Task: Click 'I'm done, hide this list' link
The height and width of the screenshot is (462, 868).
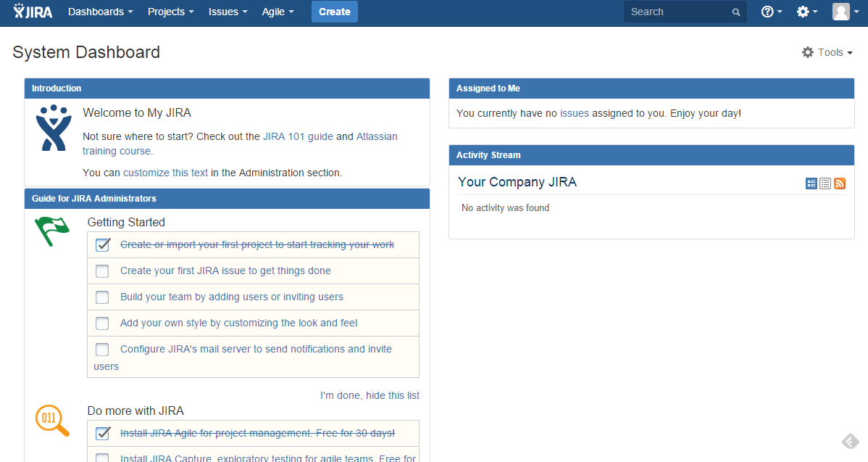Action: [x=370, y=395]
